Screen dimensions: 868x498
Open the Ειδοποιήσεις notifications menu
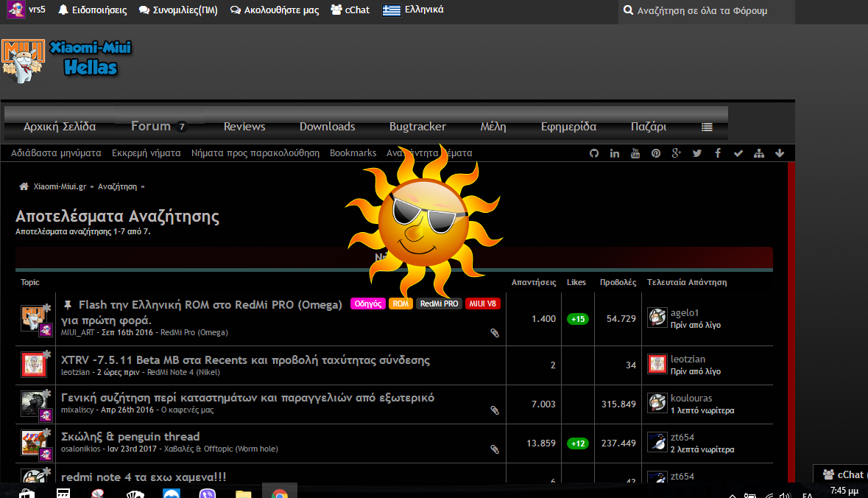93,10
